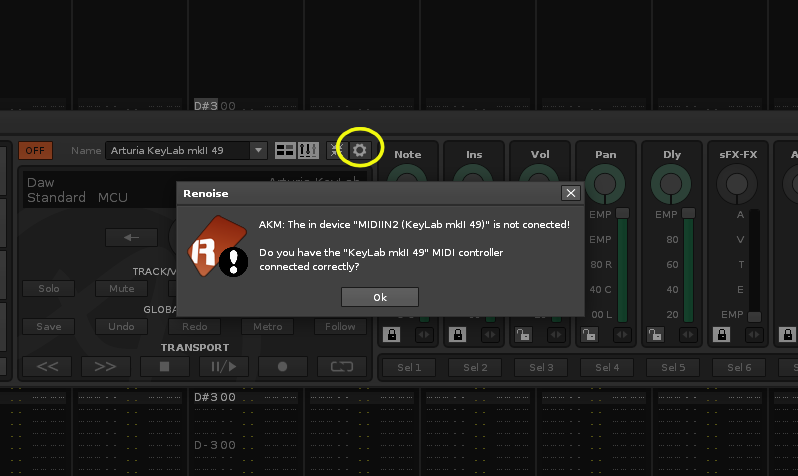
Task: Select the Sel 4 button
Action: (x=607, y=367)
